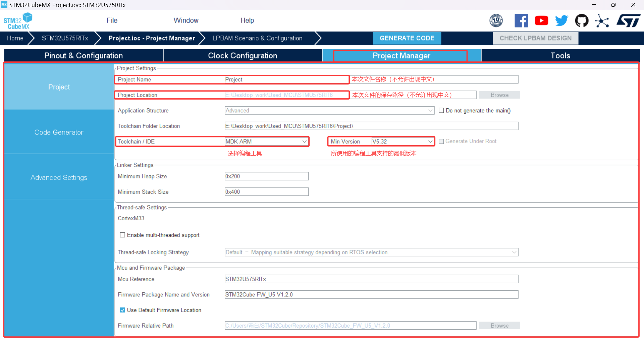The height and width of the screenshot is (342, 644).
Task: Click the Firmware Relative Path field
Action: 351,326
